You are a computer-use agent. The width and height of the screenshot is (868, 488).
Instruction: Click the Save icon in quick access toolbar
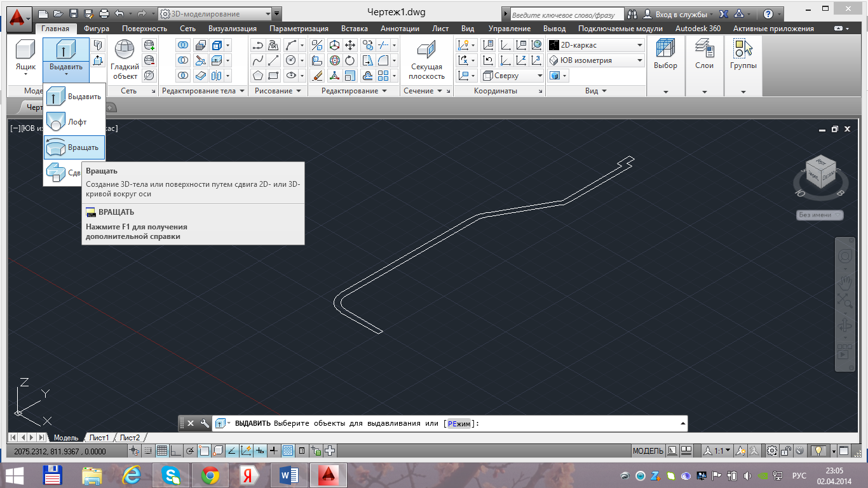[74, 13]
